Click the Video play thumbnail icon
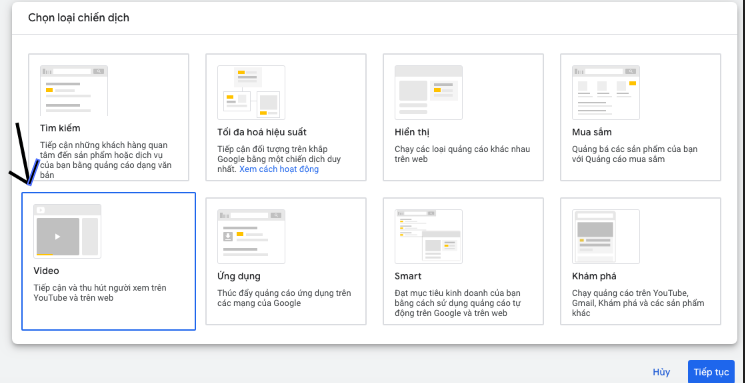The height and width of the screenshot is (383, 745). [x=67, y=231]
